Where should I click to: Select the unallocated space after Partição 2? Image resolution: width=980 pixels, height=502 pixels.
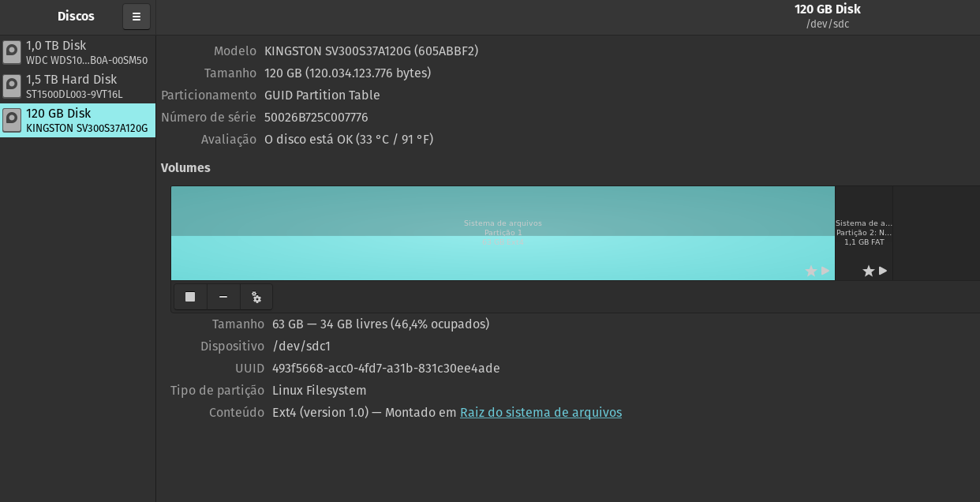tap(936, 233)
